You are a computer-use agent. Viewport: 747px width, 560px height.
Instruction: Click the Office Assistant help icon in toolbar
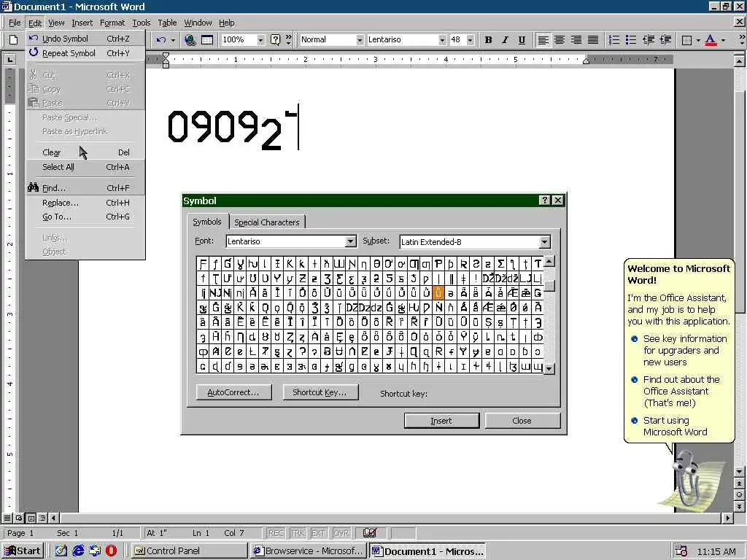click(x=275, y=39)
